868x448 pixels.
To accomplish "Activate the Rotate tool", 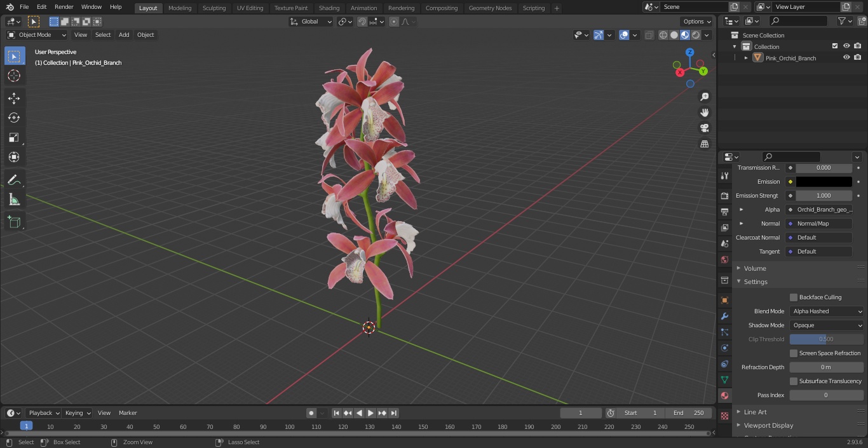I will tap(14, 118).
